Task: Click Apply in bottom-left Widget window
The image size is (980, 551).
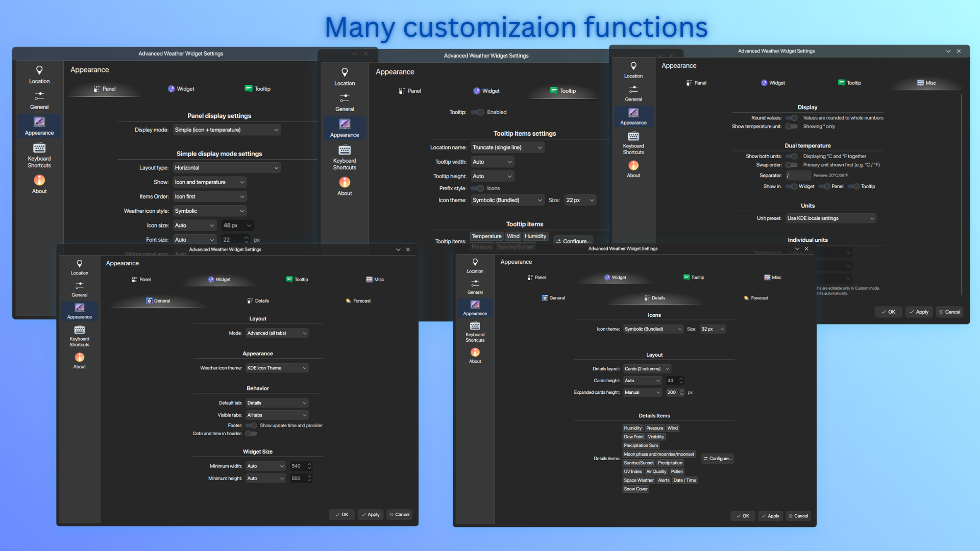Action: pos(371,515)
